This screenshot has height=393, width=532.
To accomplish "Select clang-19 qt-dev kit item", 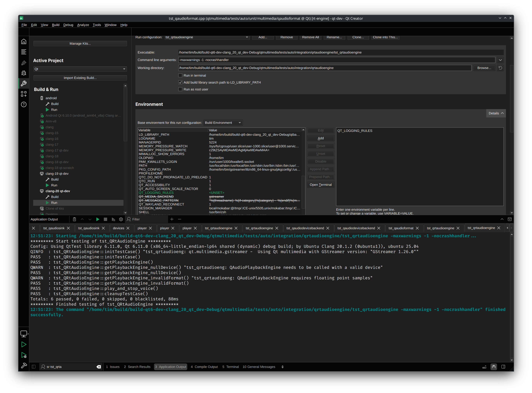I will [x=57, y=174].
